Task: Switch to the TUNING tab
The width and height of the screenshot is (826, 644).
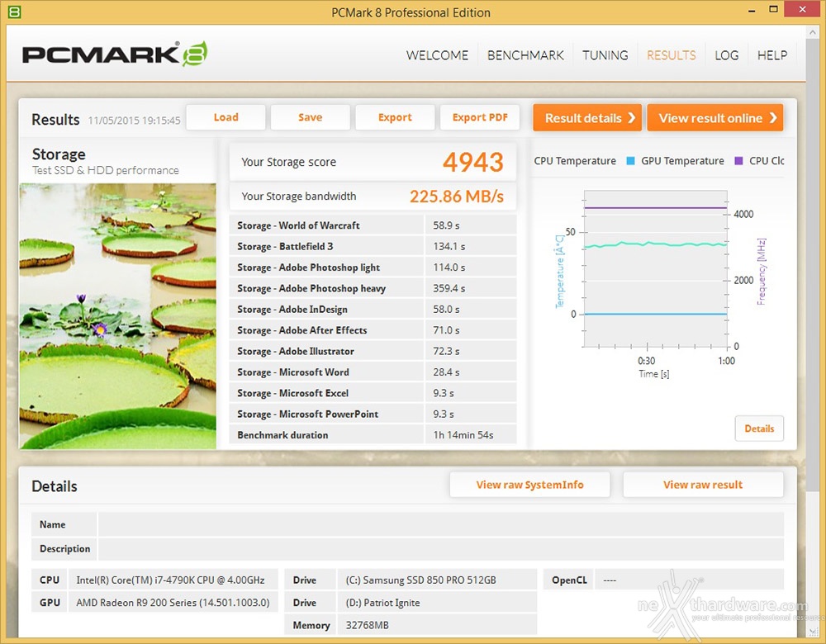Action: pos(605,55)
